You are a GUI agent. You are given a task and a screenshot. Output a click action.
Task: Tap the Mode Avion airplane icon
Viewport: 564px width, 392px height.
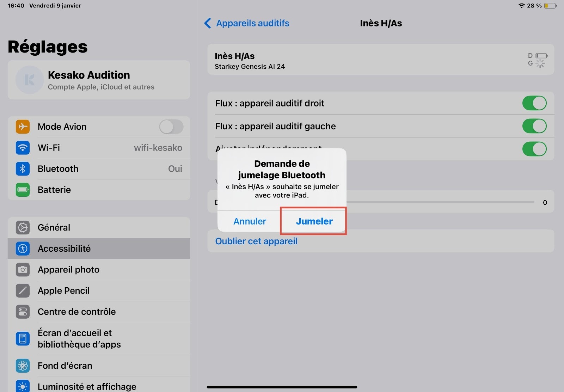(x=23, y=127)
